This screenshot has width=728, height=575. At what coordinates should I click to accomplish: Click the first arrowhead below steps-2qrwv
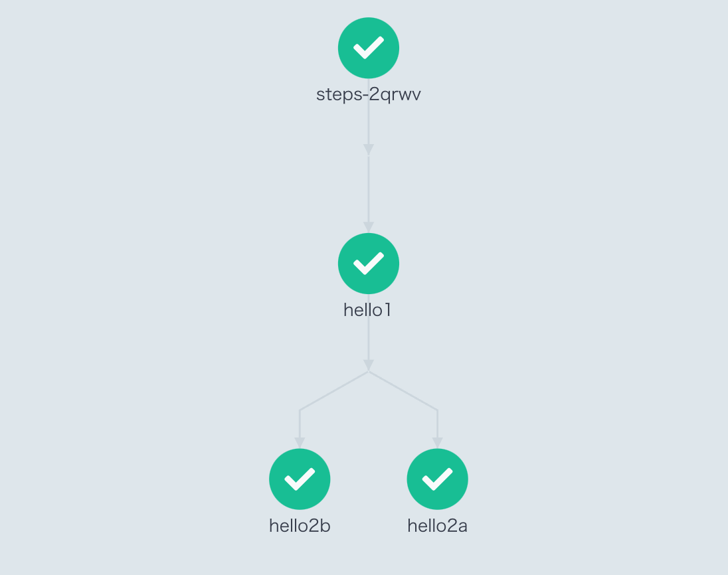(369, 149)
